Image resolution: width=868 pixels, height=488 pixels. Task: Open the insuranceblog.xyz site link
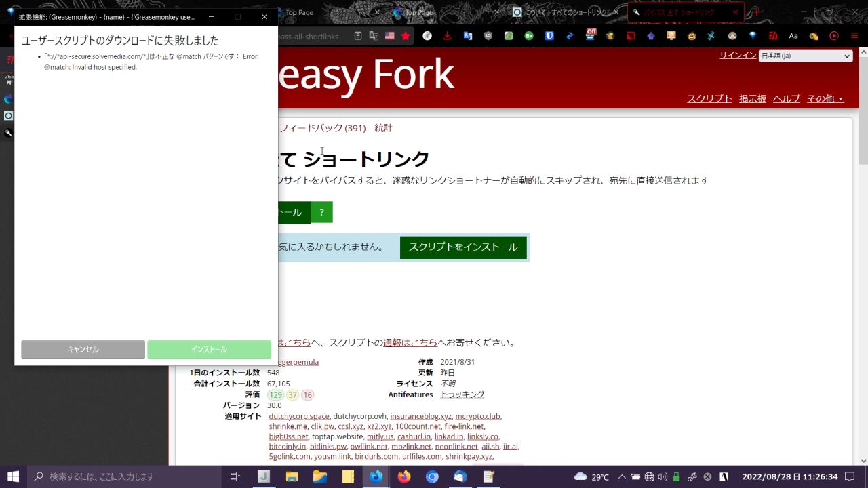[420, 416]
